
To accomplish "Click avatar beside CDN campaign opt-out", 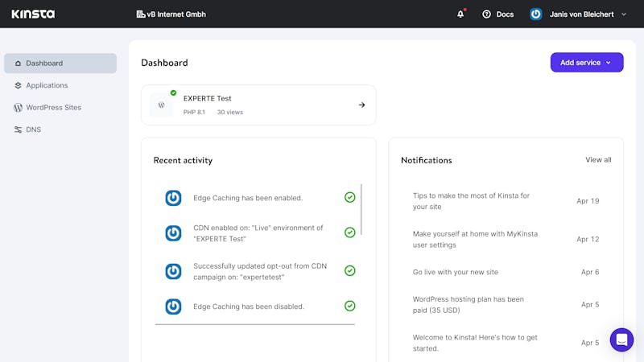I will pyautogui.click(x=173, y=271).
